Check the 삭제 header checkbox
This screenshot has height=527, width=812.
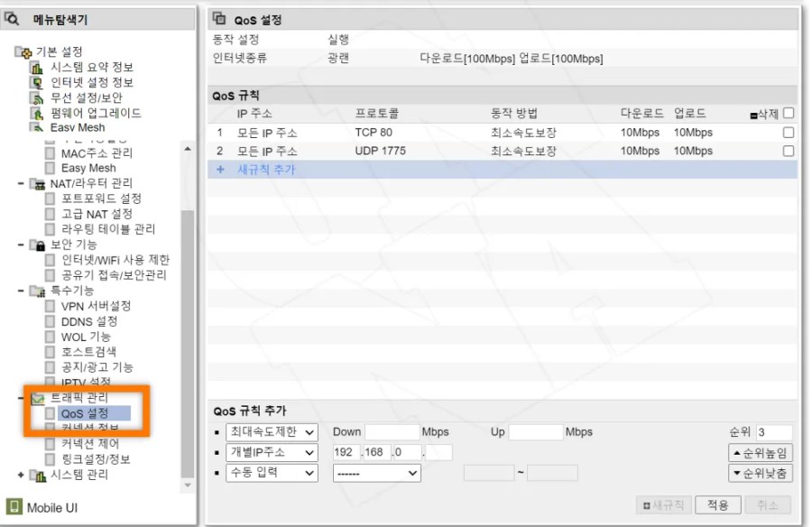pyautogui.click(x=789, y=112)
